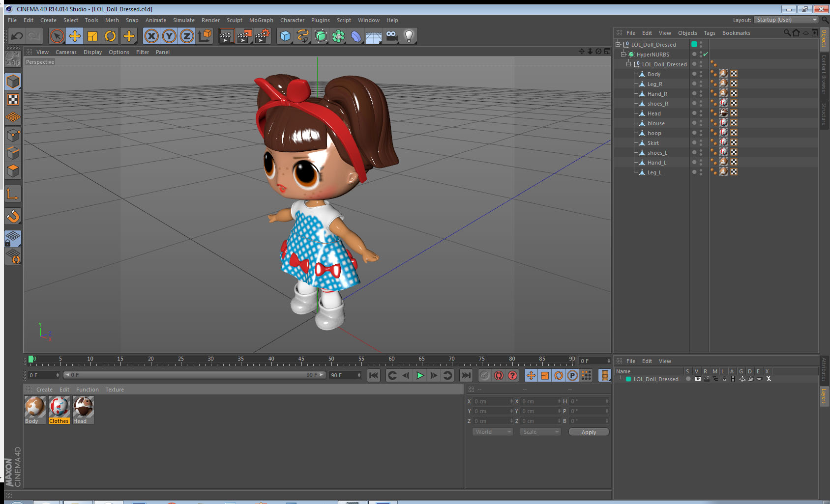Open the Content Browser side tab

coord(824,75)
